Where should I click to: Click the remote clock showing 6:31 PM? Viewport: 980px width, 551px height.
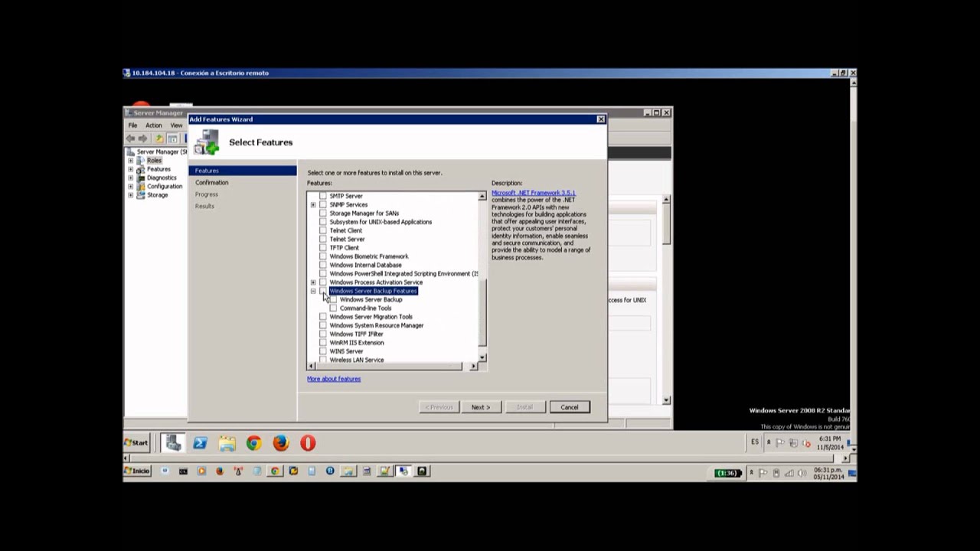[x=830, y=443]
